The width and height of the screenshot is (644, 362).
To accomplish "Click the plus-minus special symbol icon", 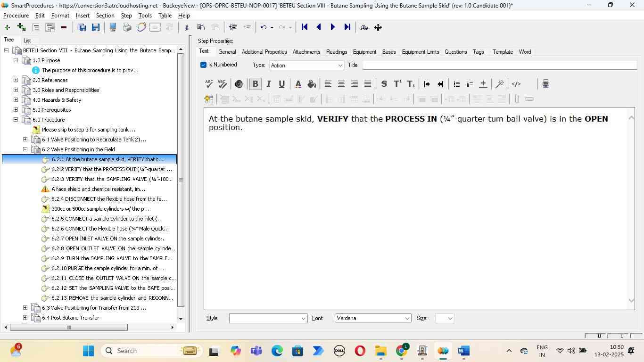I will tap(483, 84).
